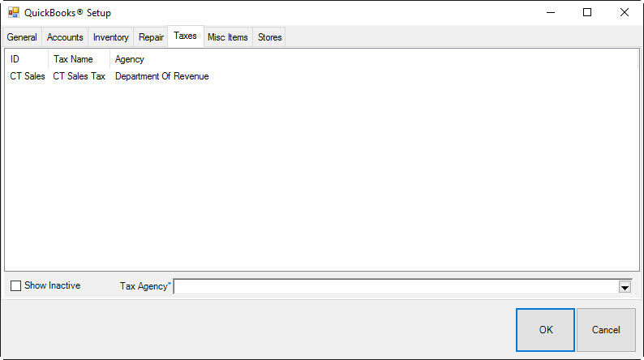Maximize the QuickBooks Setup window
Viewport: 644px width, 360px height.
tap(587, 13)
